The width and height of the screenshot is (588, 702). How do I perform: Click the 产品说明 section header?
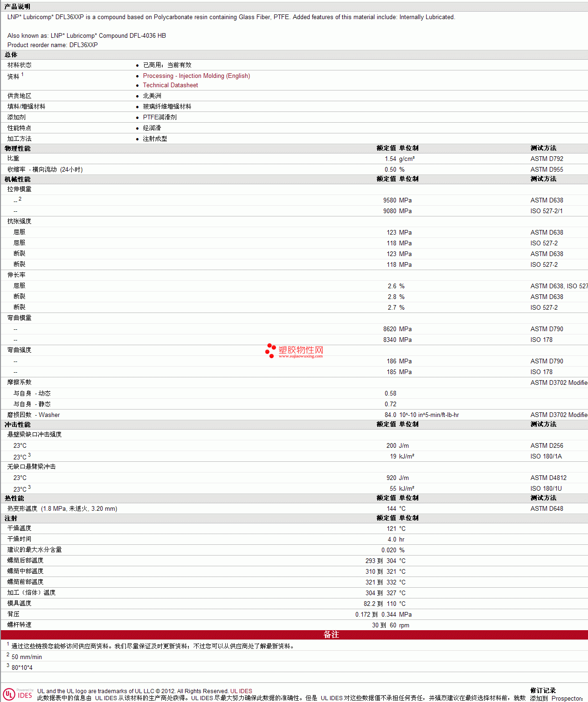point(17,7)
